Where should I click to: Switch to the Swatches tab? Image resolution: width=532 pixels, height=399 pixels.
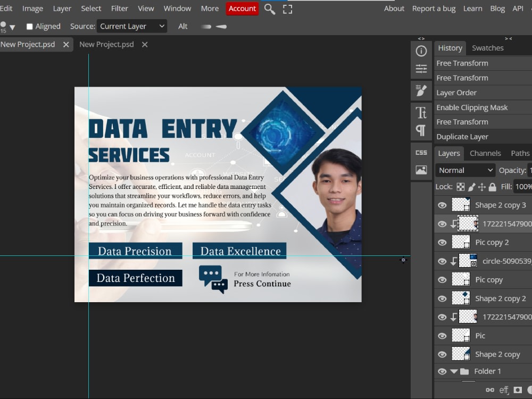pos(487,48)
